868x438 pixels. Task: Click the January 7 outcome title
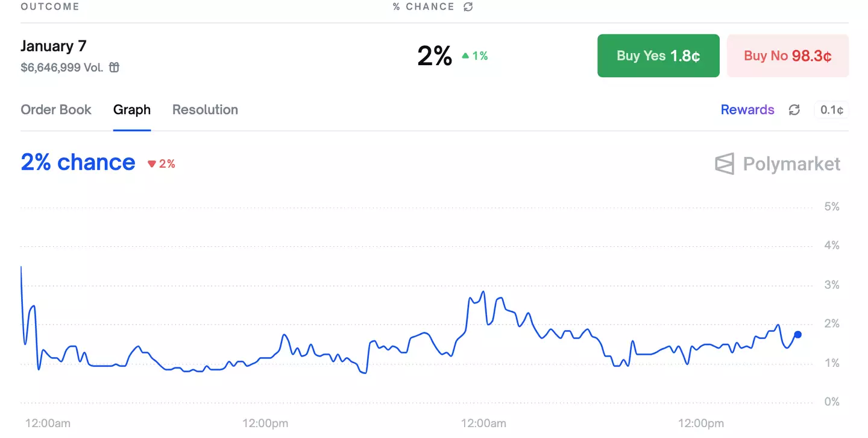click(54, 46)
